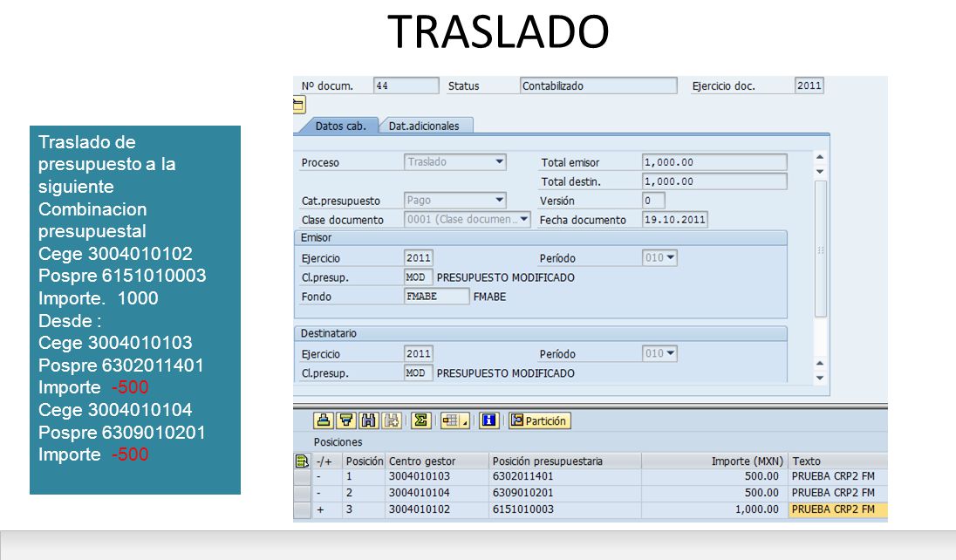Screen dimensions: 956x560
Task: Click the header toggle icon below Nº docum.
Action: [x=298, y=105]
